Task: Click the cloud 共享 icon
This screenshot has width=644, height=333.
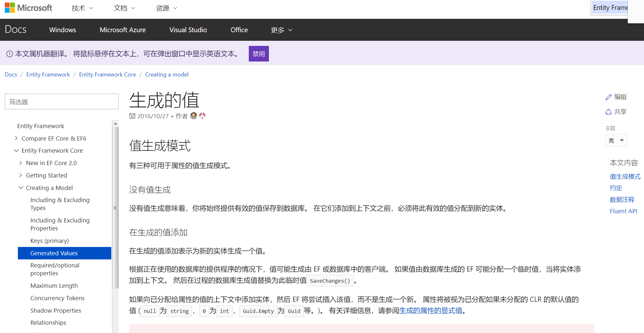Action: (x=609, y=112)
